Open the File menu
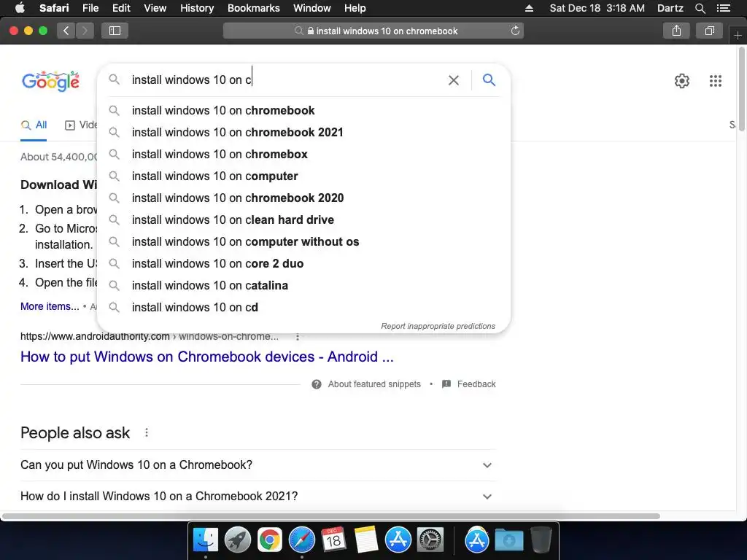This screenshot has height=560, width=747. click(x=90, y=8)
